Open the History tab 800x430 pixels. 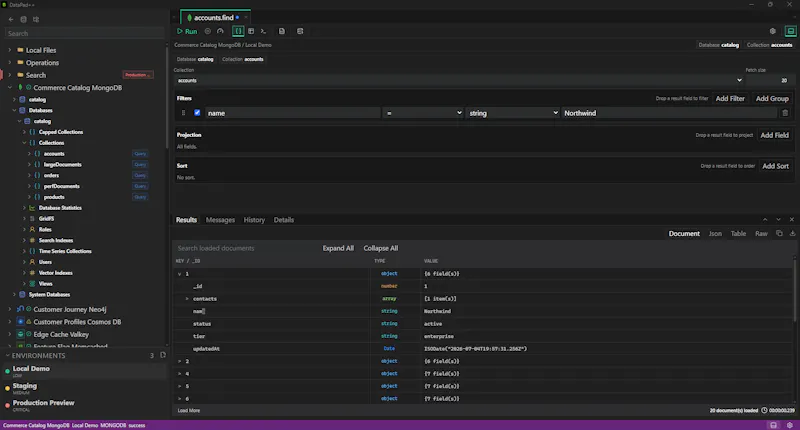[254, 220]
